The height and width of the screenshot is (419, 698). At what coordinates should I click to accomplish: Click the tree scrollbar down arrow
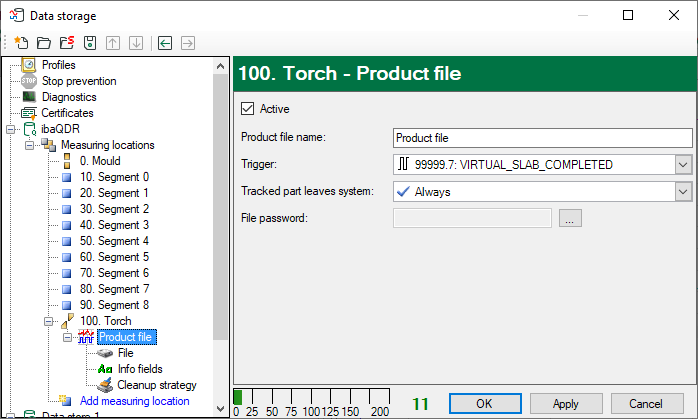tap(220, 408)
